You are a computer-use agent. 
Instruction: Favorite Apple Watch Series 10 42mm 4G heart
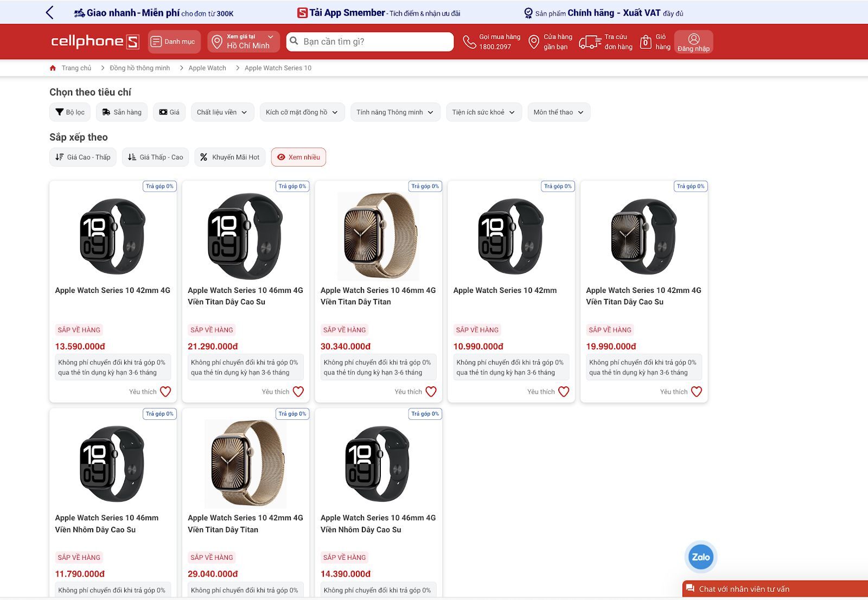point(165,392)
